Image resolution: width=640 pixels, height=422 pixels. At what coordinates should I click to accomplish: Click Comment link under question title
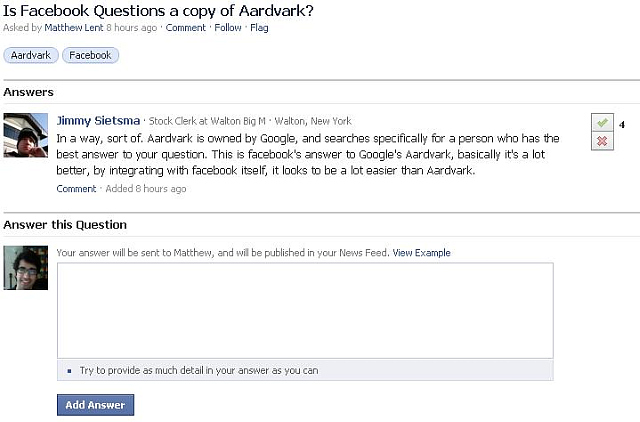tap(186, 28)
